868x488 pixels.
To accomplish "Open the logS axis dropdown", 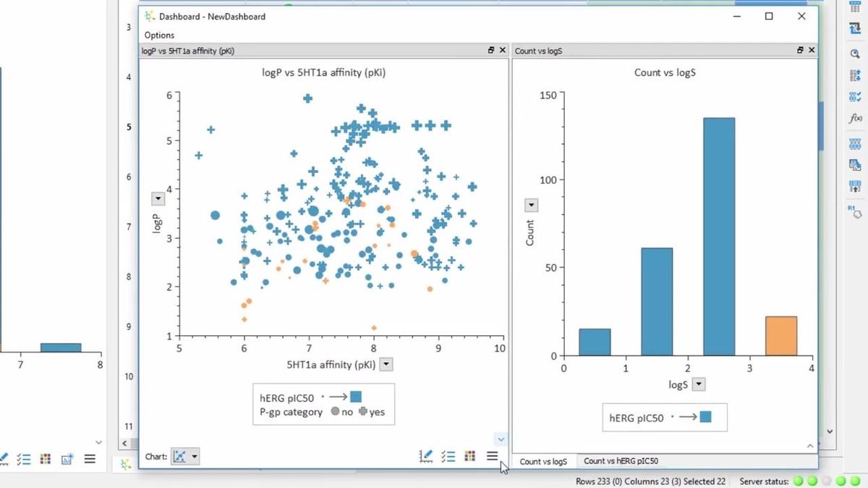I will [x=697, y=384].
